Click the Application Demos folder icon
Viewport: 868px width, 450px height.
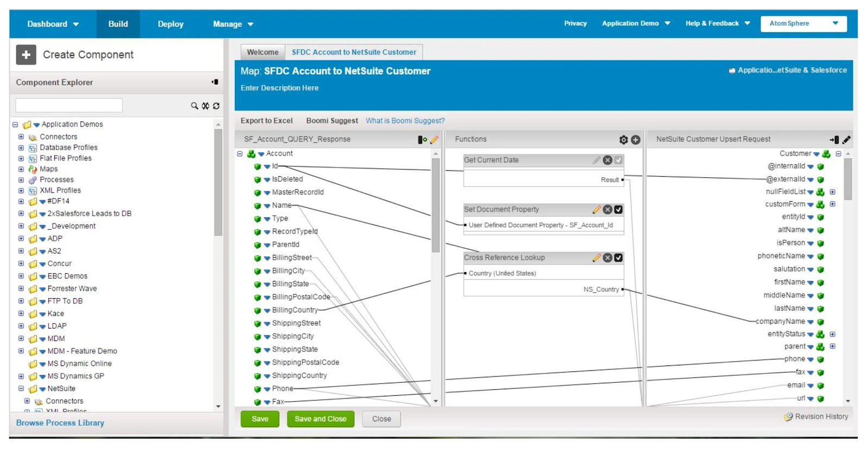pos(27,125)
